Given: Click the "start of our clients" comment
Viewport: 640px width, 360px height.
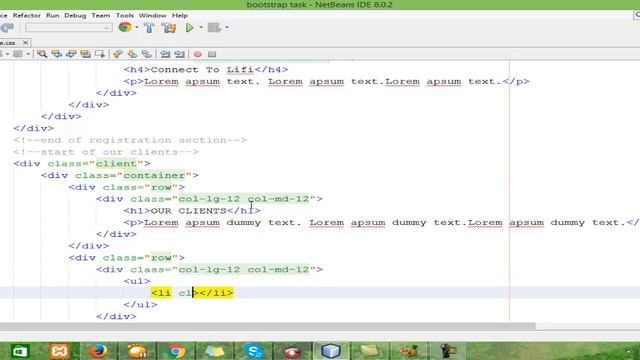Looking at the screenshot, I should (x=106, y=152).
